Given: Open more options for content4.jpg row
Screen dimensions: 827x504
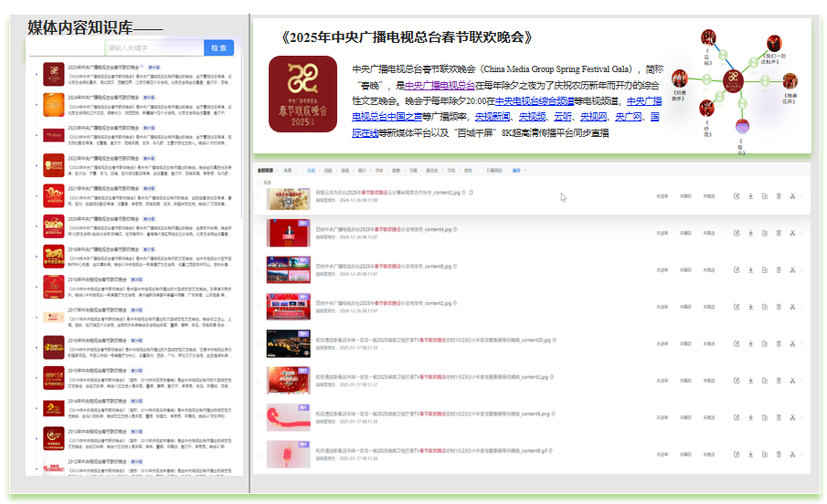Looking at the screenshot, I should [801, 233].
